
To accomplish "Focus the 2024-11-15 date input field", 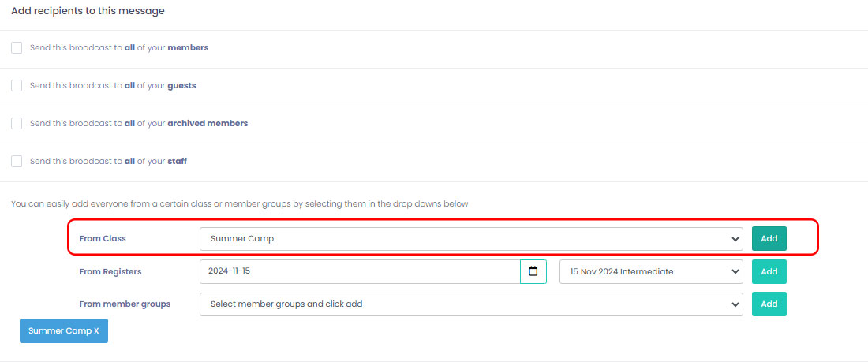I will pos(360,271).
